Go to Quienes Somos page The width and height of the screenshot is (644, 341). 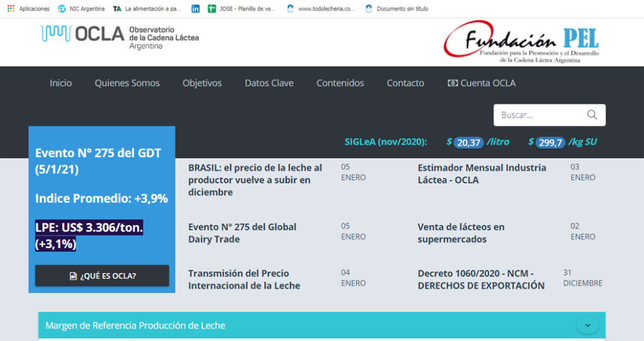[x=127, y=83]
